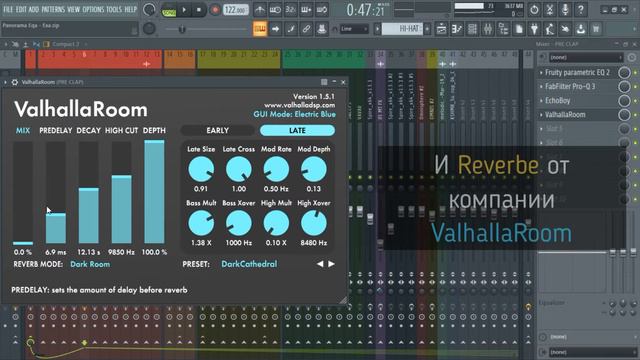Select the LATE tab in ValhallaRoom
640x360 pixels.
tap(297, 130)
